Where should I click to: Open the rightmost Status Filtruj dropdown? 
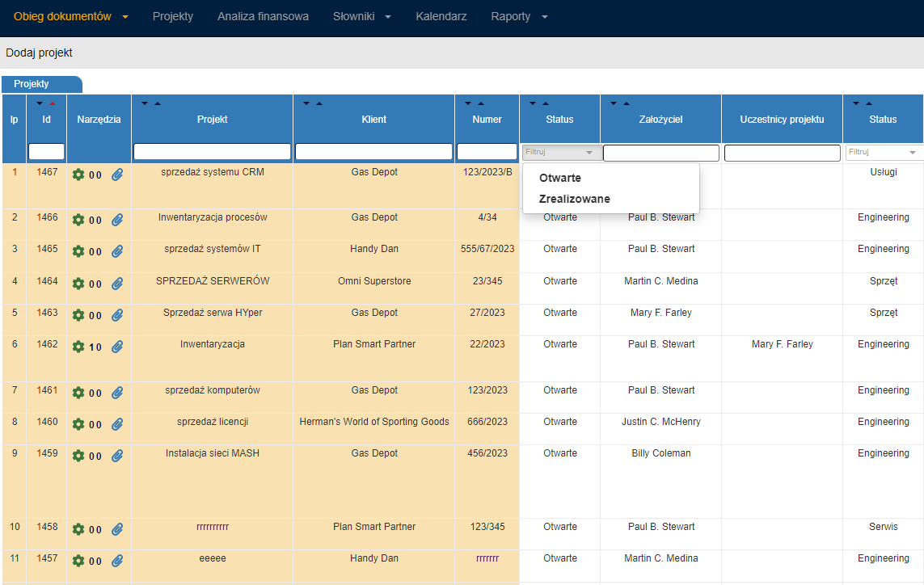point(884,152)
